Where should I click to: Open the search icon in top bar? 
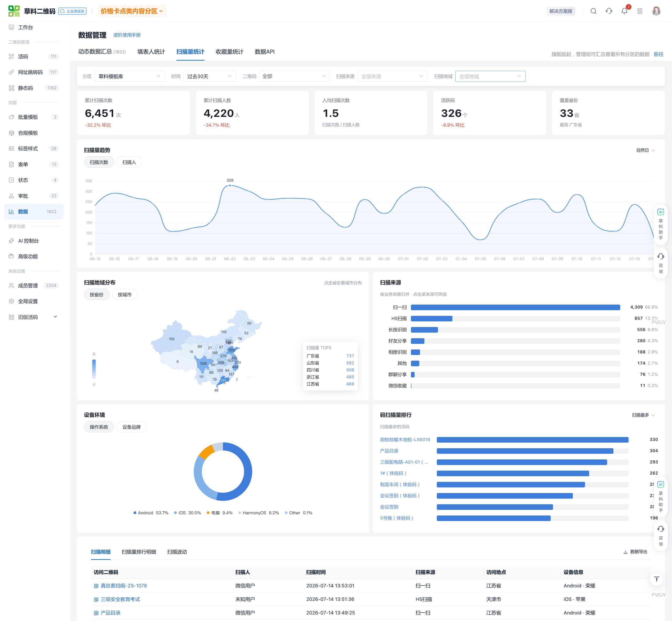594,11
